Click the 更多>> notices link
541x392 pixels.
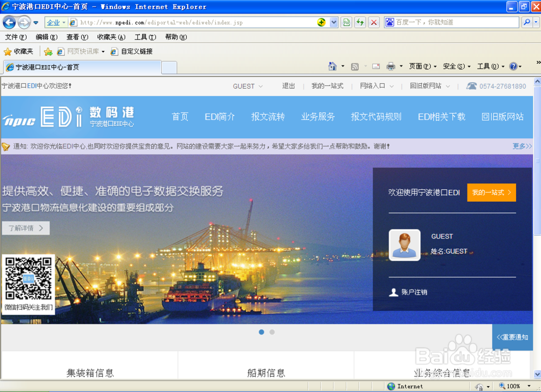522,146
